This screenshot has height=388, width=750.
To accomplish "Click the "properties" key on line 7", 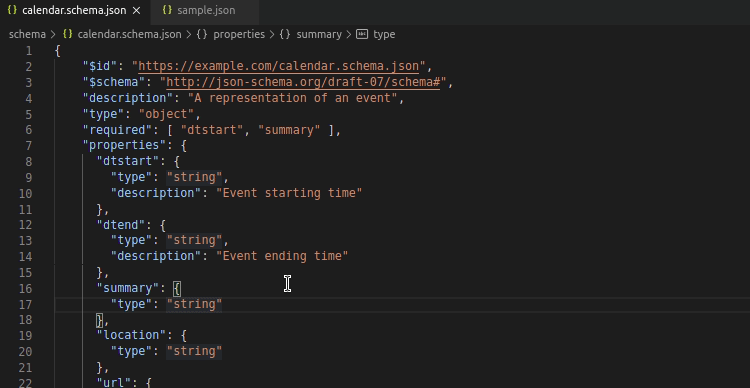I will pos(124,145).
